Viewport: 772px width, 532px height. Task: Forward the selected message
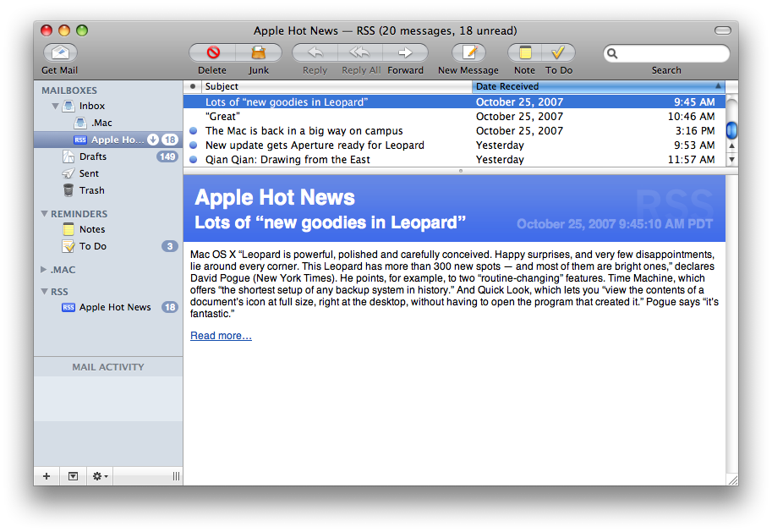click(405, 52)
